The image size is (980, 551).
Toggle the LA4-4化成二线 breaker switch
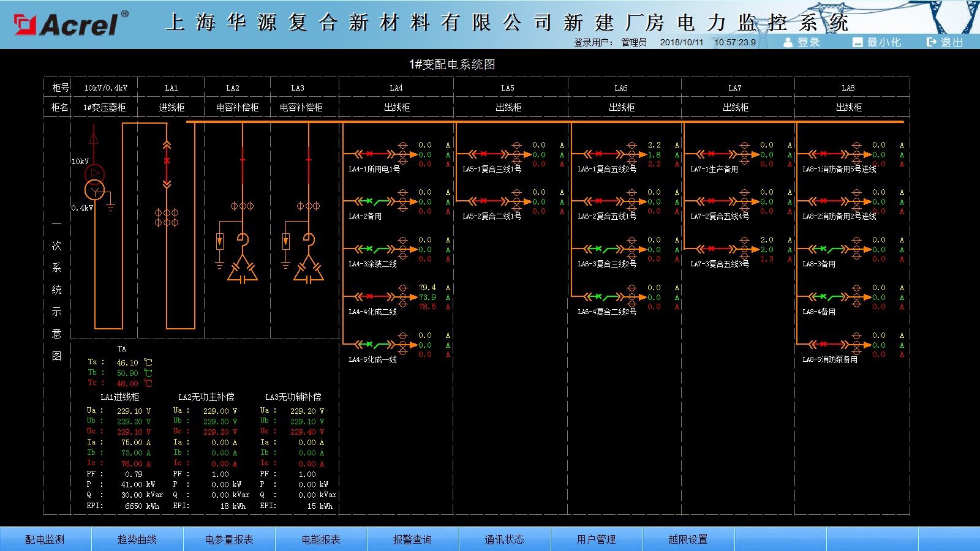[374, 296]
